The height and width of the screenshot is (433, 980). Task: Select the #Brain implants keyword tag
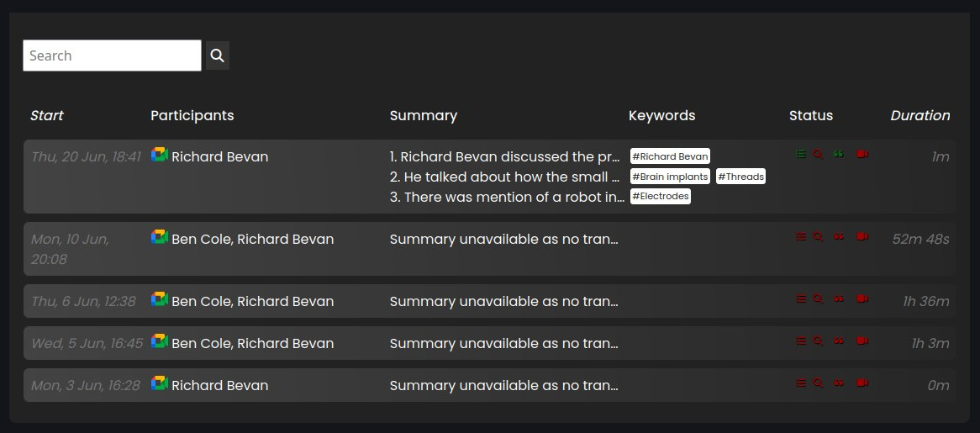click(670, 177)
